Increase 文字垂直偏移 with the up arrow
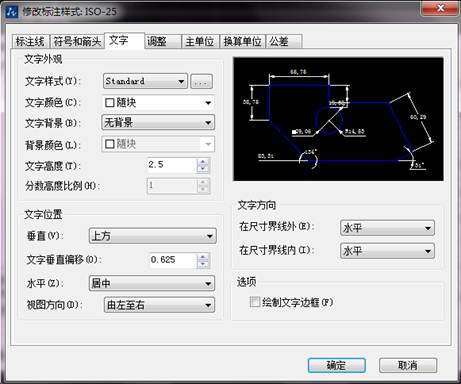Image resolution: width=461 pixels, height=384 pixels. tap(203, 257)
